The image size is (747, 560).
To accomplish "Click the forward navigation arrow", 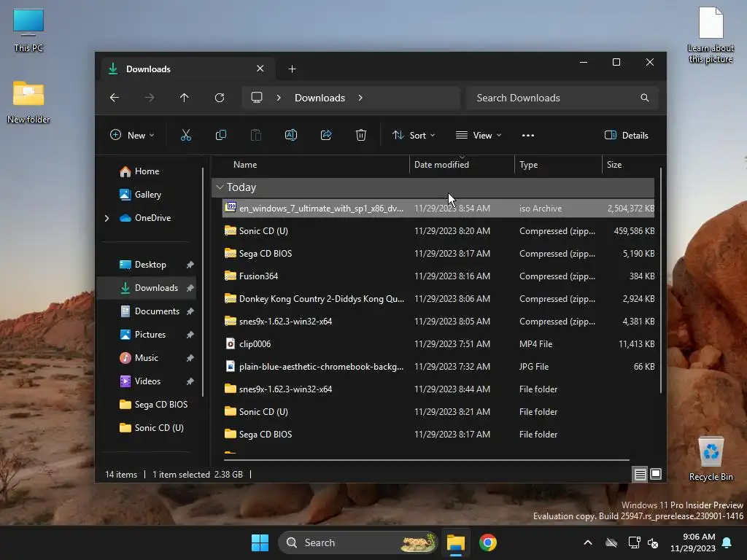I will tap(149, 98).
